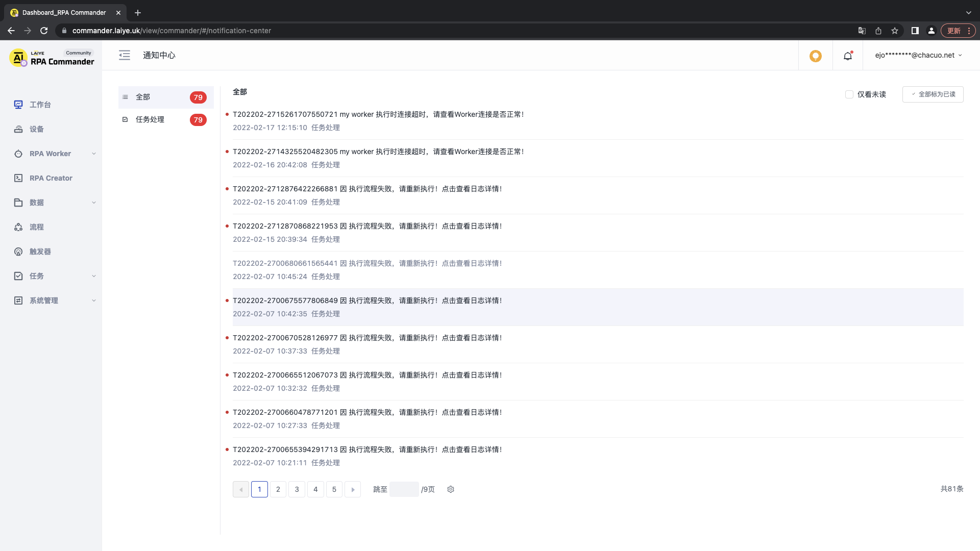The image size is (980, 551).
Task: Focus the 跳至 page jump input
Action: [404, 489]
